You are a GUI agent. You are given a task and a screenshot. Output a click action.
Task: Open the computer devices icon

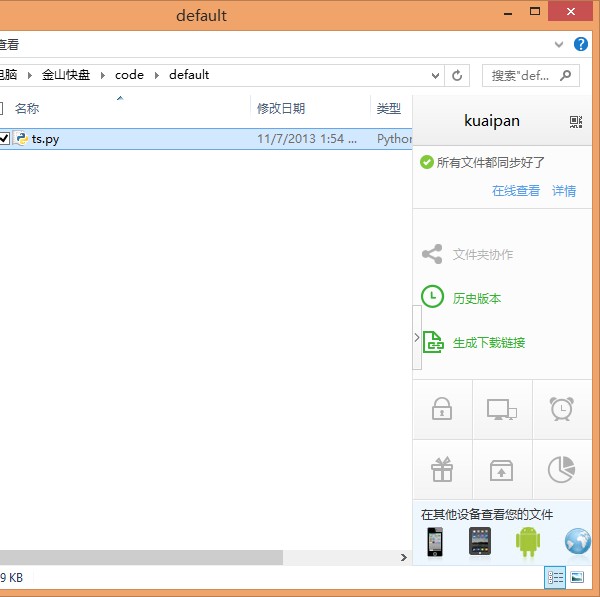point(501,409)
